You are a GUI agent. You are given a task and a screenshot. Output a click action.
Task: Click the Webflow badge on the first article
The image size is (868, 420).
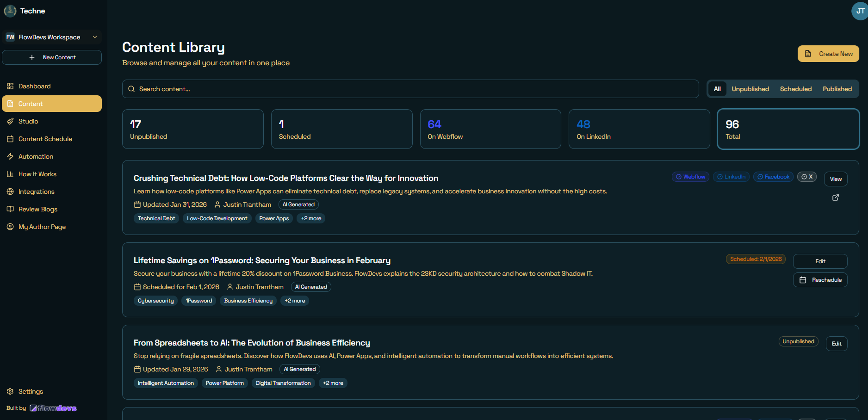tap(690, 177)
